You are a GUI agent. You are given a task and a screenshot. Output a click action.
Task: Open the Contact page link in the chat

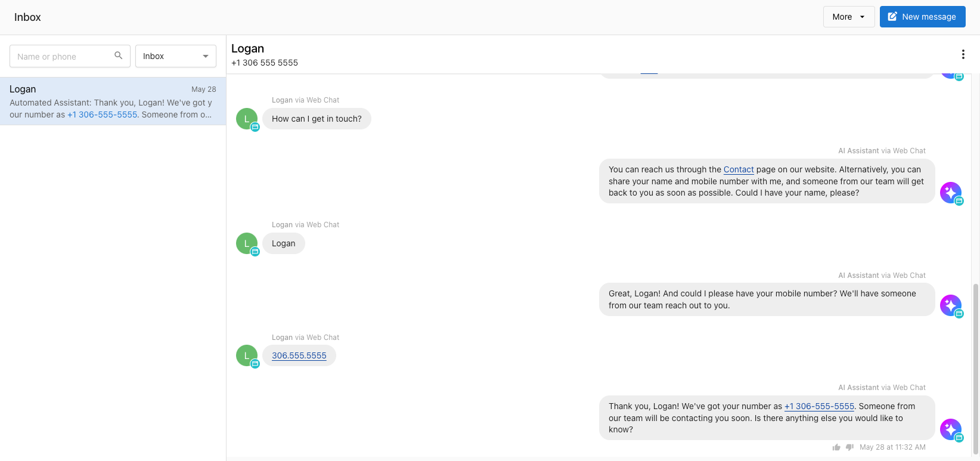tap(739, 169)
